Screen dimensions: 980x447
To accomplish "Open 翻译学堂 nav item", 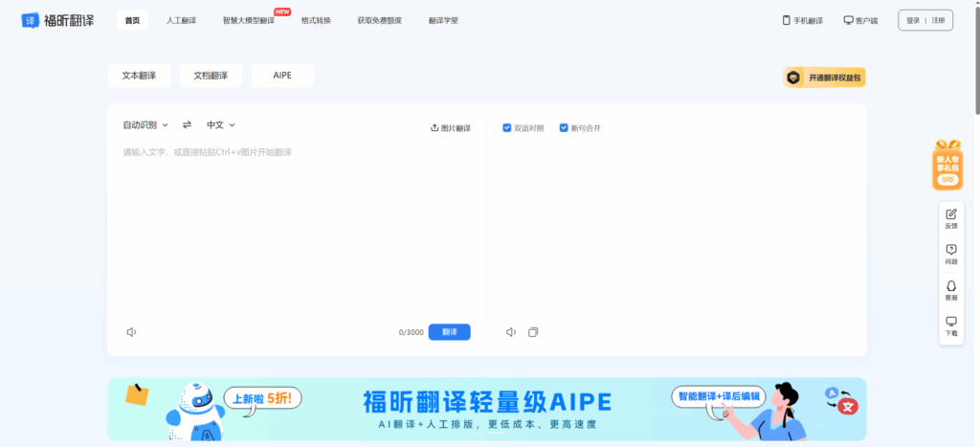I will click(x=443, y=20).
